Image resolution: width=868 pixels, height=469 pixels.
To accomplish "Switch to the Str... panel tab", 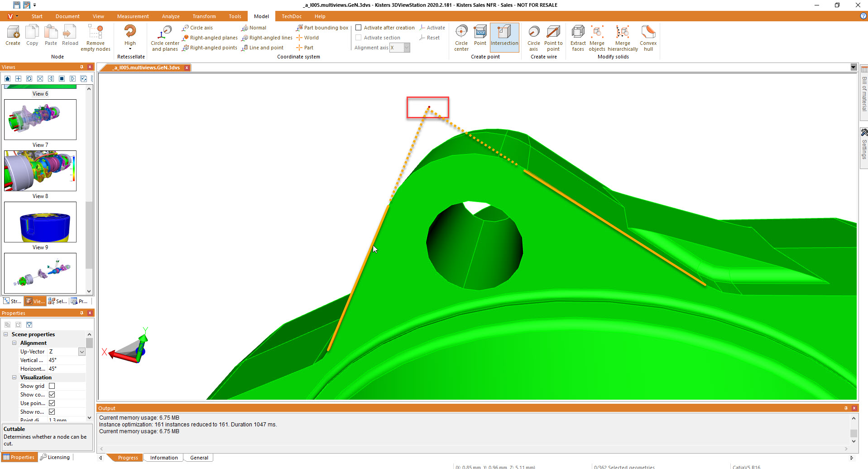I will 12,301.
